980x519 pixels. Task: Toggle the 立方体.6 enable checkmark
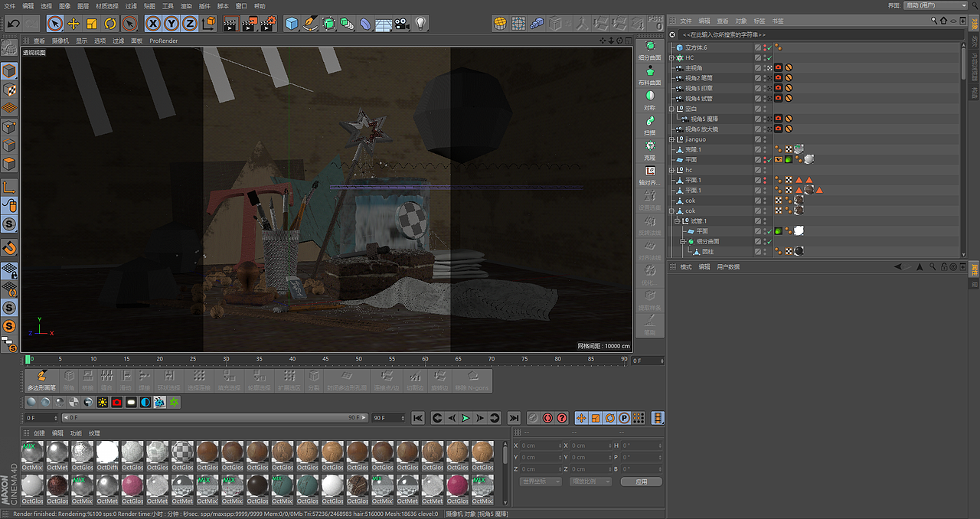pos(769,47)
